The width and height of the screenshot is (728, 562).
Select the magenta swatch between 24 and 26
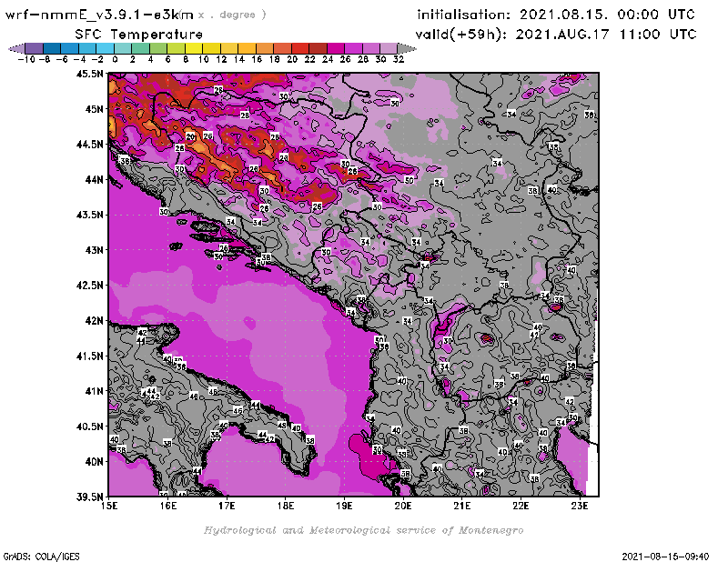point(336,49)
